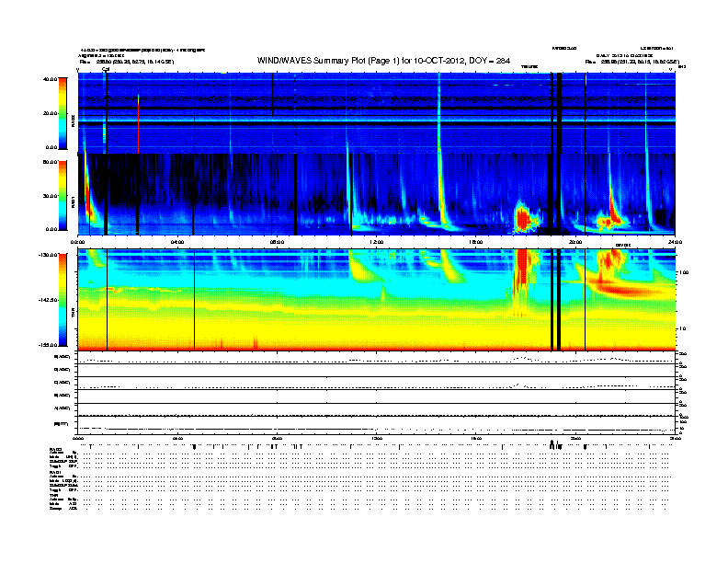This screenshot has height=563, width=728.
Task: Click the -142.50 label on TNR scale
Action: [x=49, y=300]
